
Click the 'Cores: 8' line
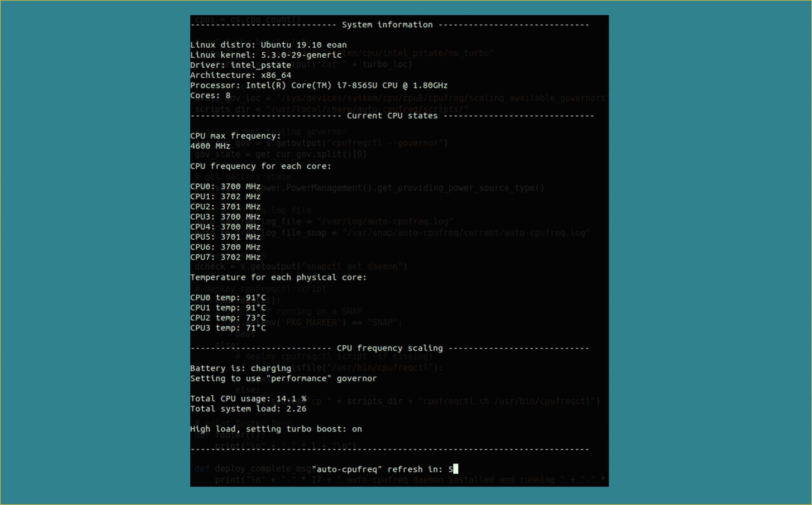click(210, 95)
